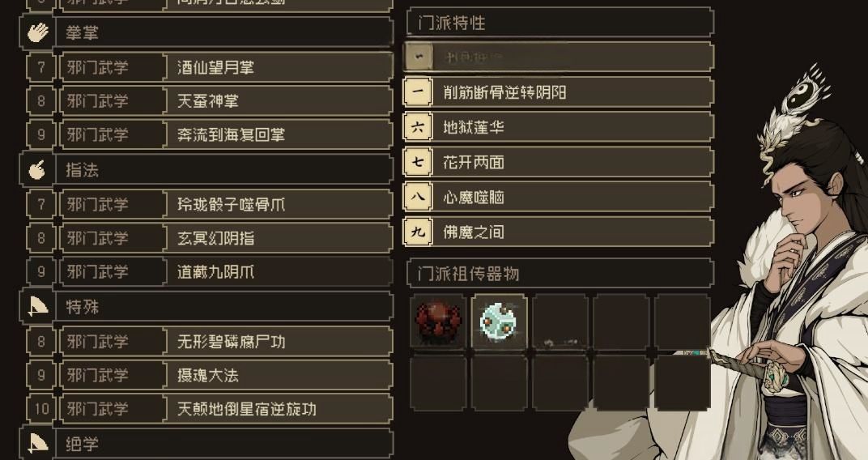Click the fan icon beside 特殊
The height and width of the screenshot is (460, 868).
tap(37, 307)
